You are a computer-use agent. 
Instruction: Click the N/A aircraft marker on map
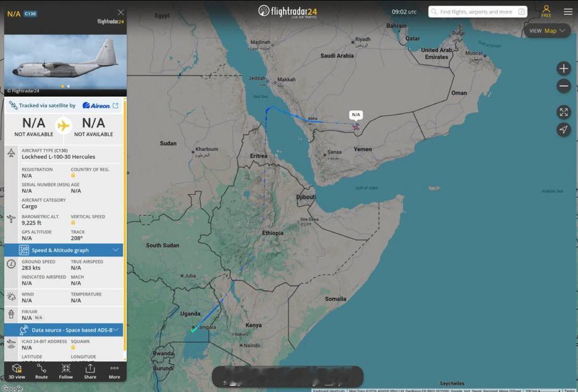pyautogui.click(x=356, y=127)
